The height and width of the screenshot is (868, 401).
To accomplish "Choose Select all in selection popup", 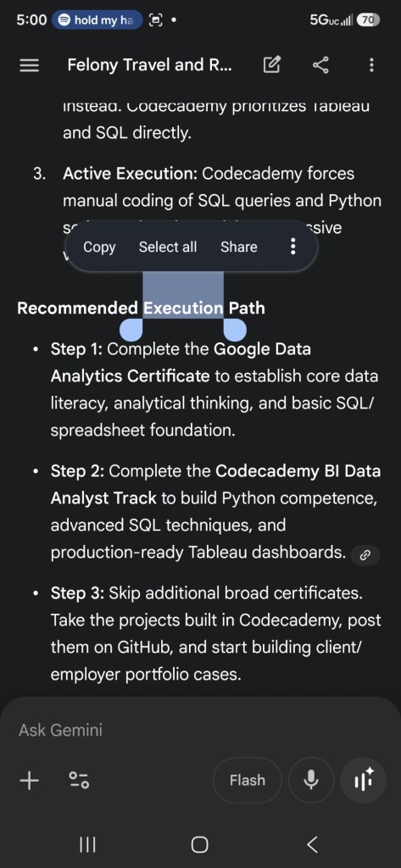I will pyautogui.click(x=168, y=247).
